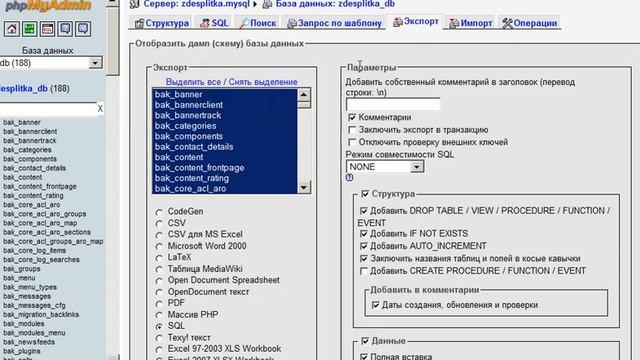Select the CSV export format radio
Screen dimensions: 640x360
tap(159, 224)
